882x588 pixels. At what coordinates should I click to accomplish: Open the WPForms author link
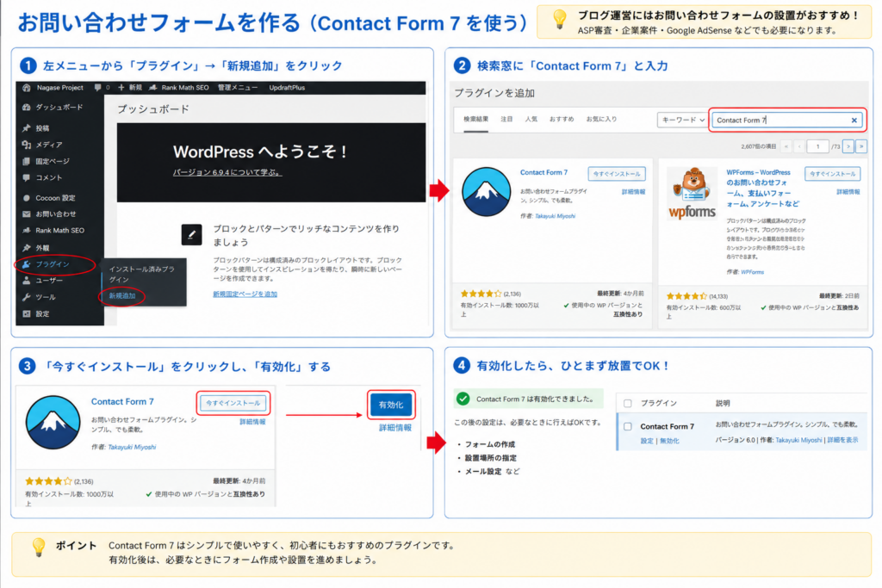pos(752,272)
